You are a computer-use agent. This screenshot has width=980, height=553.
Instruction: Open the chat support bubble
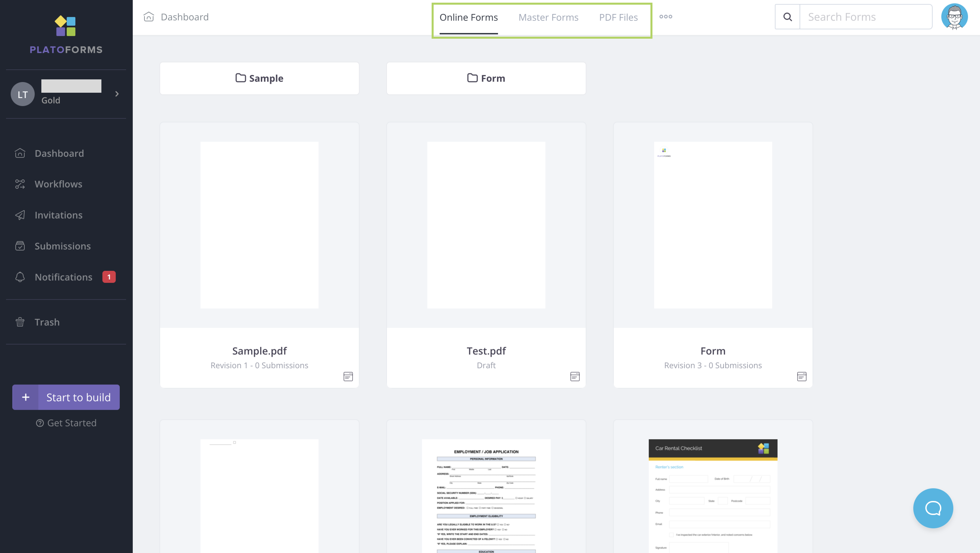coord(933,508)
